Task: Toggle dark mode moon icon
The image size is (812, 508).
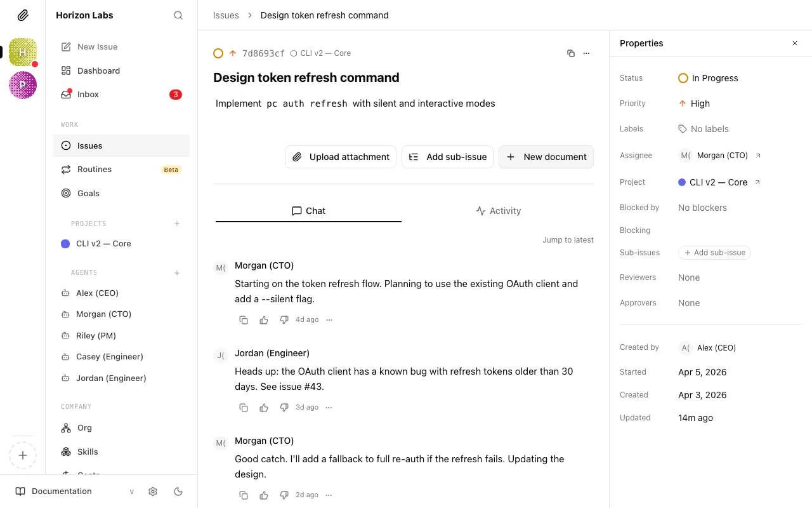Action: click(x=178, y=491)
